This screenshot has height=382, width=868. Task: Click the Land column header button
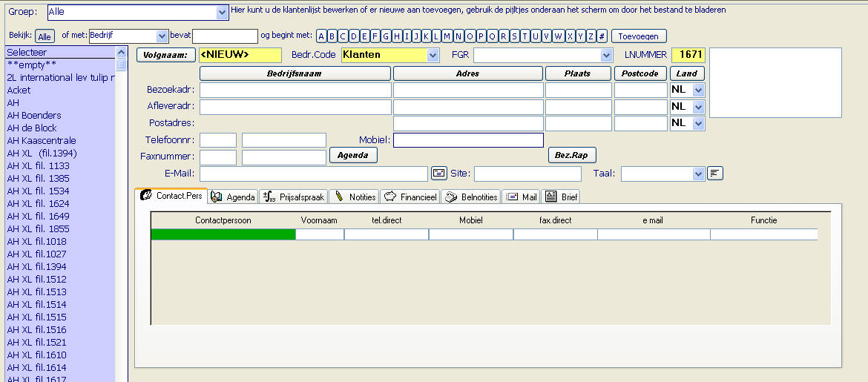tap(687, 73)
